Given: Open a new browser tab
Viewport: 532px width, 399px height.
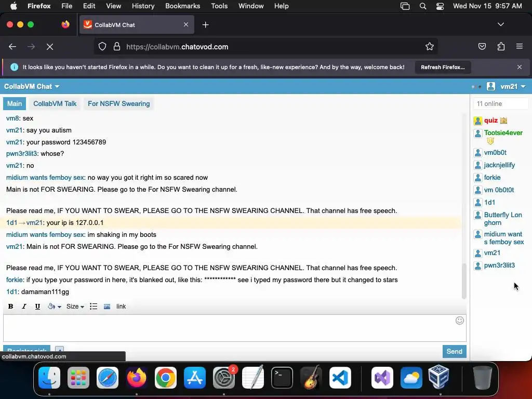Looking at the screenshot, I should [x=205, y=25].
